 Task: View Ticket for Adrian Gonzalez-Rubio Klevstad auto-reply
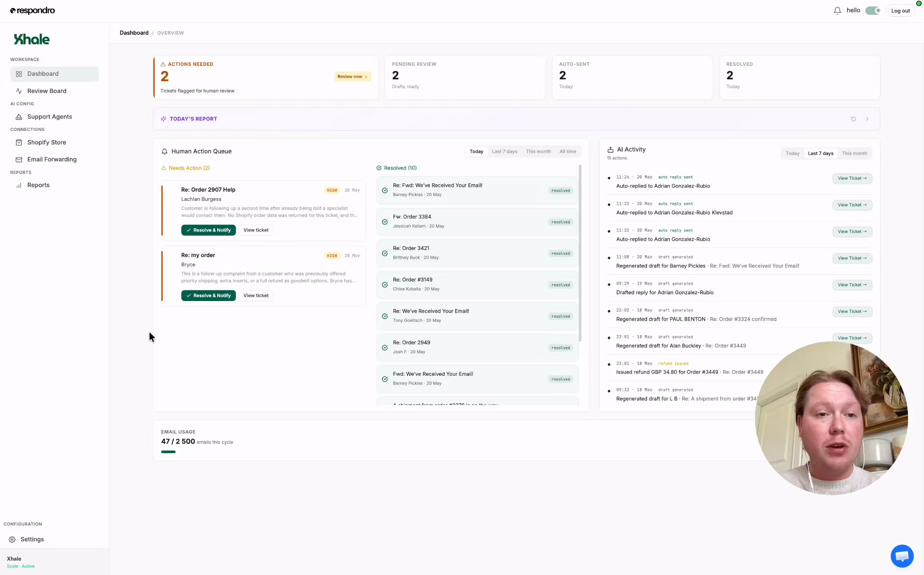852,205
